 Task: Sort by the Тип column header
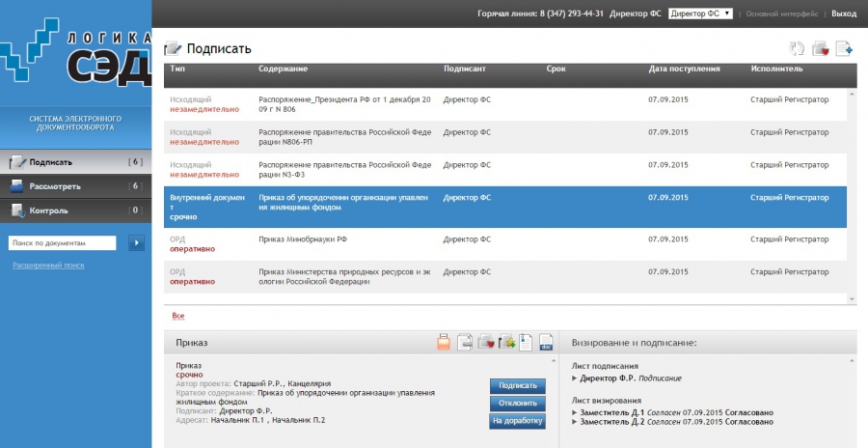pos(177,69)
